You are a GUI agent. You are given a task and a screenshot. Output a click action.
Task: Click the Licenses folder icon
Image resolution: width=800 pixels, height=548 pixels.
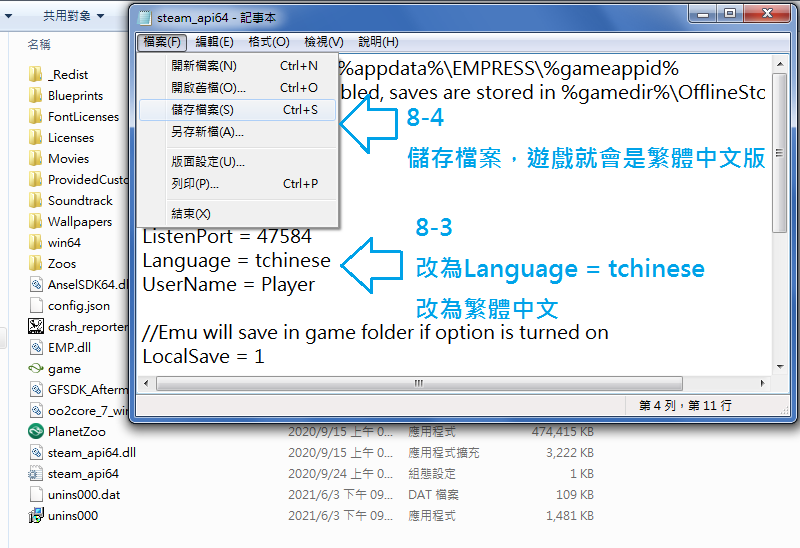click(36, 137)
